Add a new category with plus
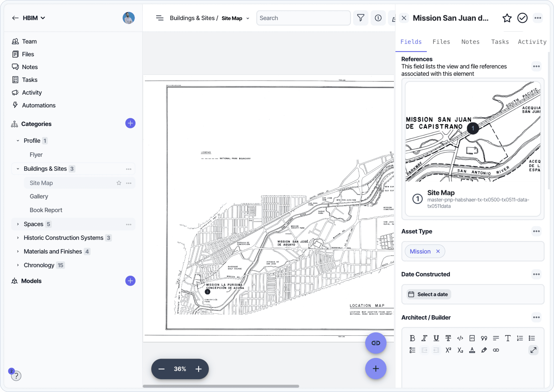This screenshot has width=554, height=392. [x=130, y=123]
